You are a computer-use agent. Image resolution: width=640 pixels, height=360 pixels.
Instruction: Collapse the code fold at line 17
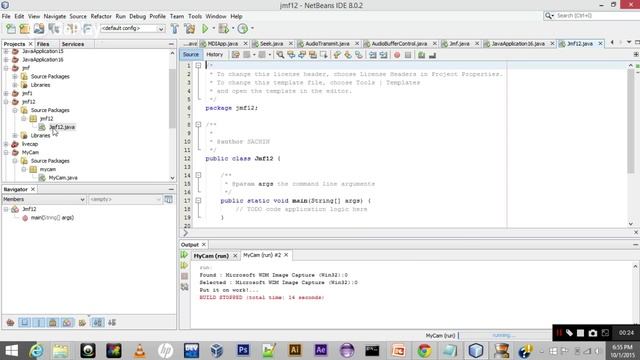pos(198,200)
